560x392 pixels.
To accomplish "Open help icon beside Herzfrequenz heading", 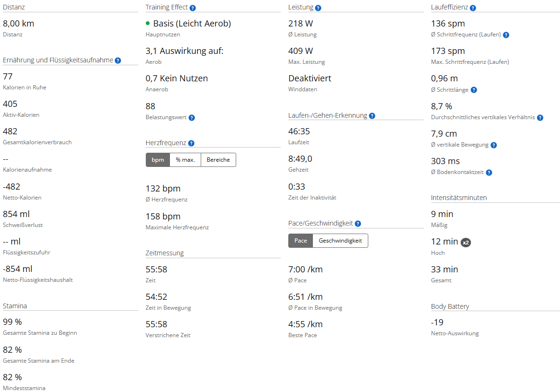I will (x=191, y=143).
